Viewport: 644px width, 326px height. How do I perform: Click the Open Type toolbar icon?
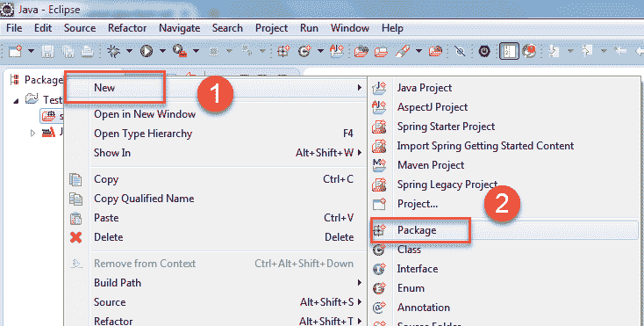tap(361, 51)
